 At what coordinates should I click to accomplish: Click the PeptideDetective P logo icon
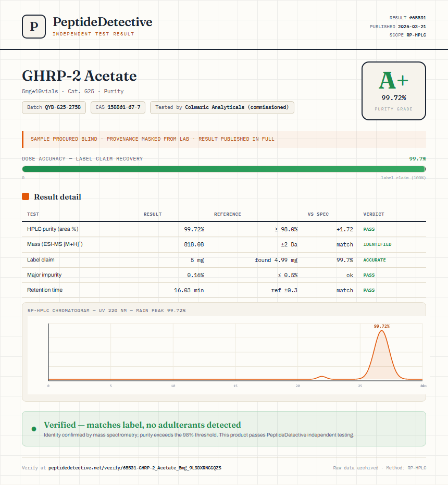click(34, 27)
